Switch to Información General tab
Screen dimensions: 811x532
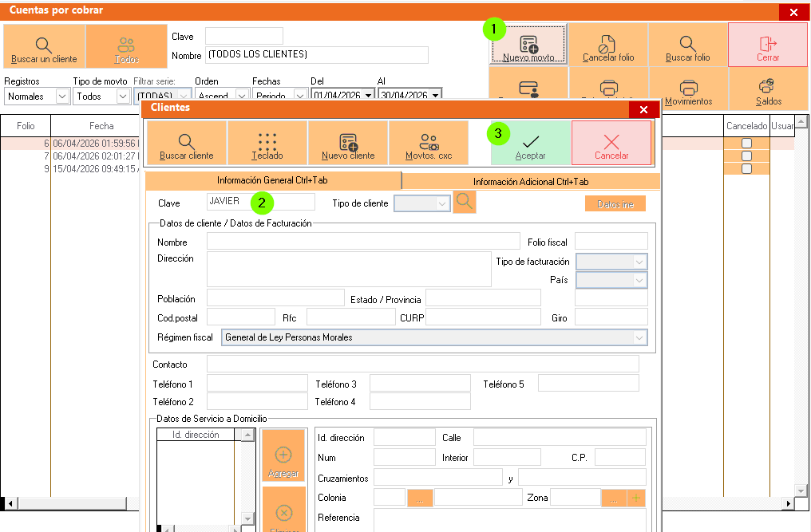(272, 180)
